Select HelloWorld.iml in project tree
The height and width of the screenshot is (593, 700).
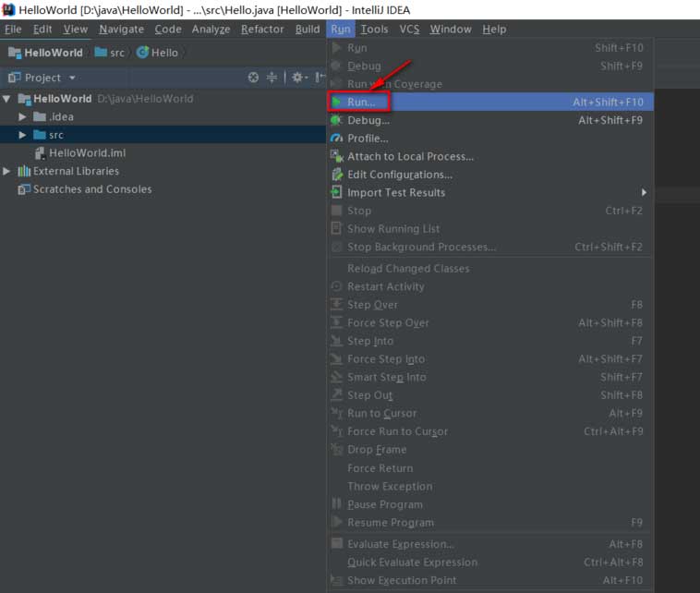163,153
